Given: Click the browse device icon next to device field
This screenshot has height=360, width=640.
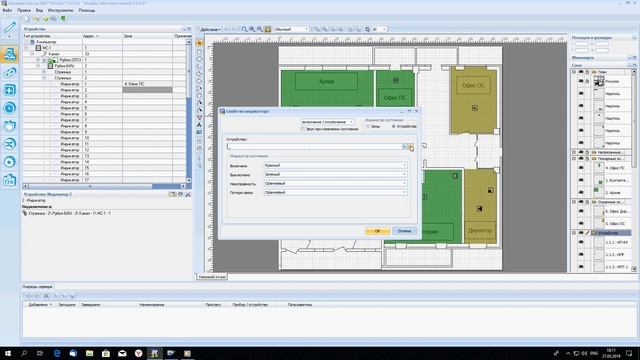Looking at the screenshot, I should click(x=410, y=147).
